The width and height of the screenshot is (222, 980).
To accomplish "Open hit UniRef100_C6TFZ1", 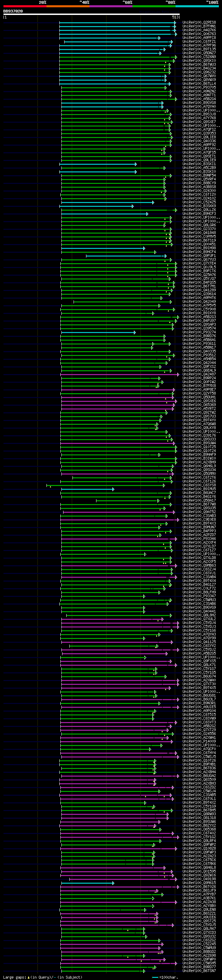I will [199, 41].
